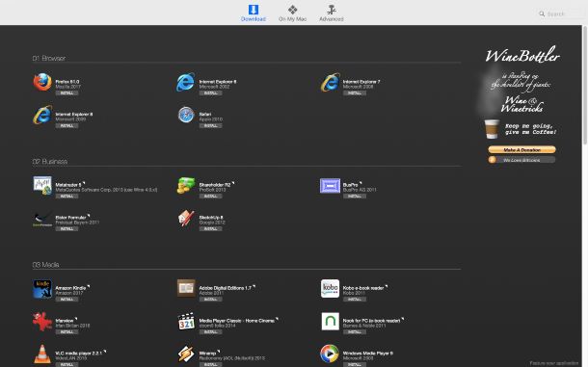The width and height of the screenshot is (588, 367).
Task: Click the '03 Media' section heading
Action: [45, 265]
